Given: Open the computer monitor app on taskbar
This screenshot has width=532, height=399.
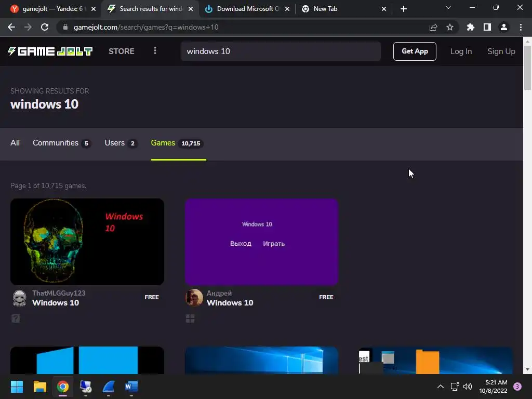Looking at the screenshot, I should [86, 387].
